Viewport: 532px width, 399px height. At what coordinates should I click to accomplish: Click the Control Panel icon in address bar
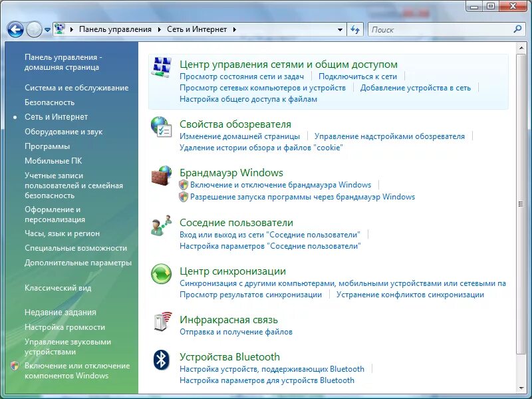[60, 29]
